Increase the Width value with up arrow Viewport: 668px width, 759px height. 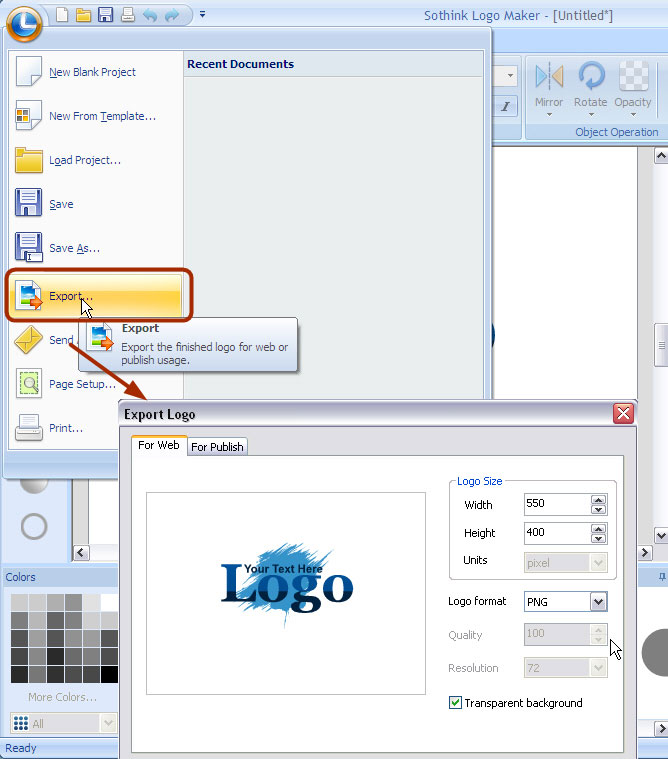pos(599,500)
